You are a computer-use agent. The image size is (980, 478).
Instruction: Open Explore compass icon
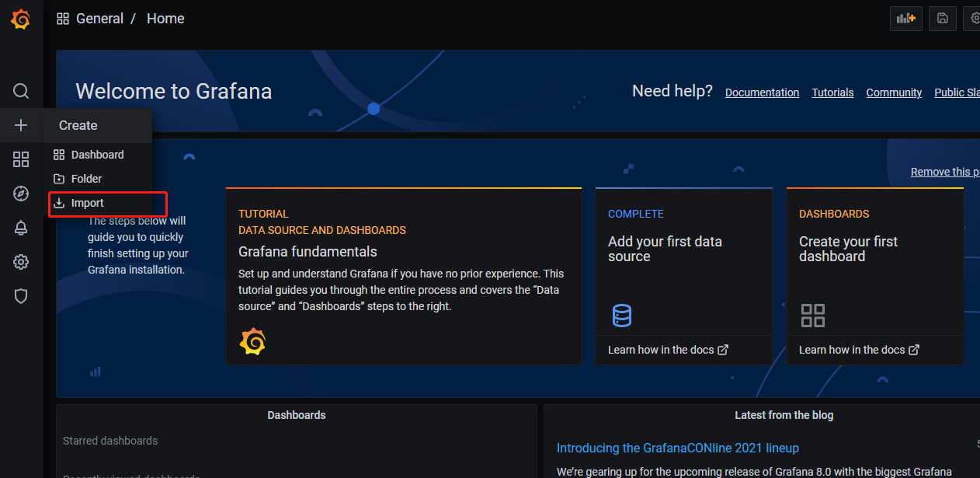pyautogui.click(x=21, y=194)
